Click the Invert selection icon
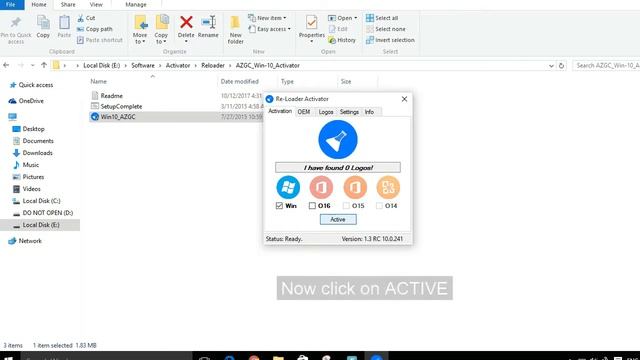The height and width of the screenshot is (360, 640). click(370, 40)
